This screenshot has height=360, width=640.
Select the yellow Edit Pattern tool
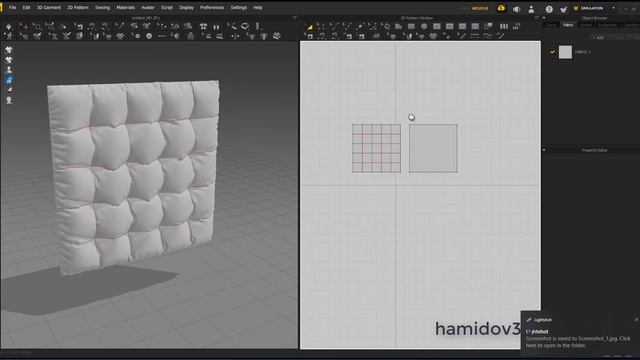pos(309,27)
